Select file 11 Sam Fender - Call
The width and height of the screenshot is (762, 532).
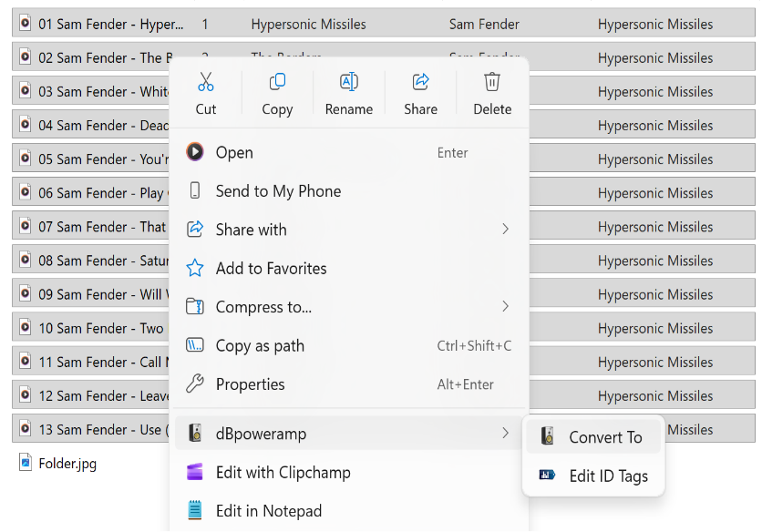pyautogui.click(x=104, y=362)
